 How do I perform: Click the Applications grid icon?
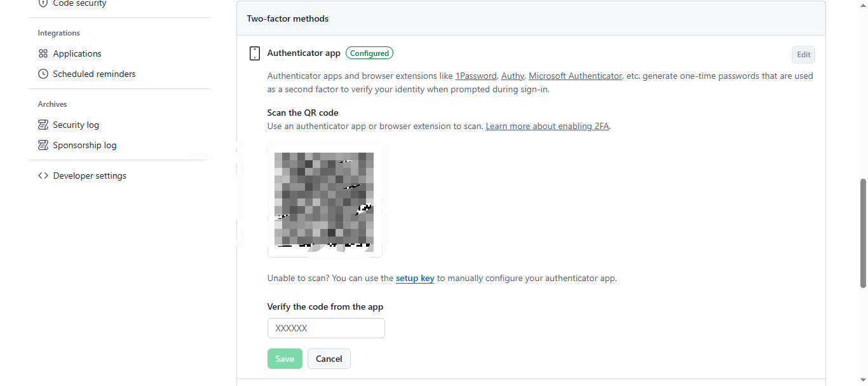43,54
